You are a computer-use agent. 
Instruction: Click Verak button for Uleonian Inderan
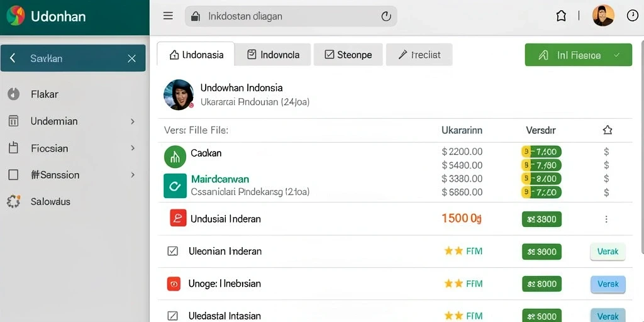coord(608,252)
